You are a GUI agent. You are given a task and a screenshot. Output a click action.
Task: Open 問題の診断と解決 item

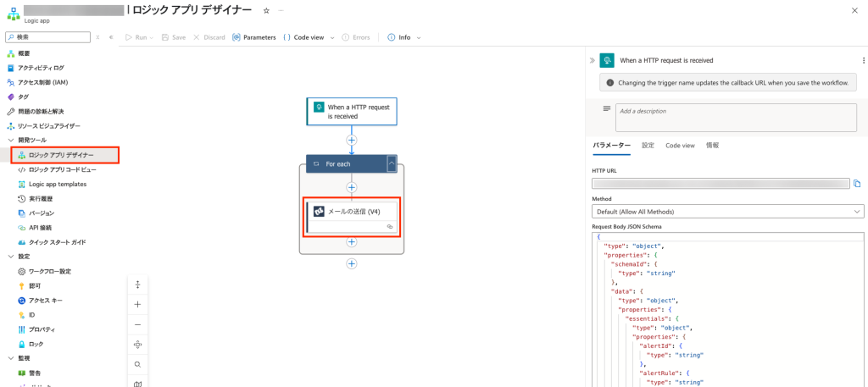click(x=41, y=111)
